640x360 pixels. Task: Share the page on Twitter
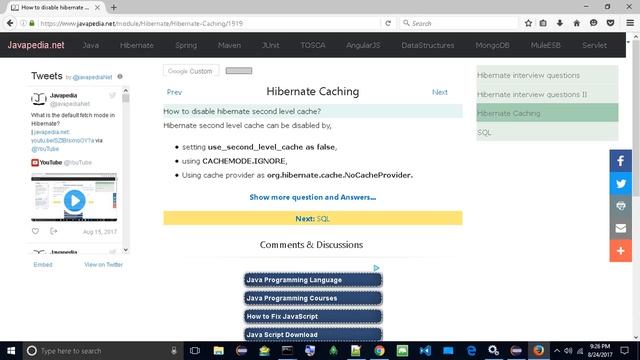coord(620,183)
